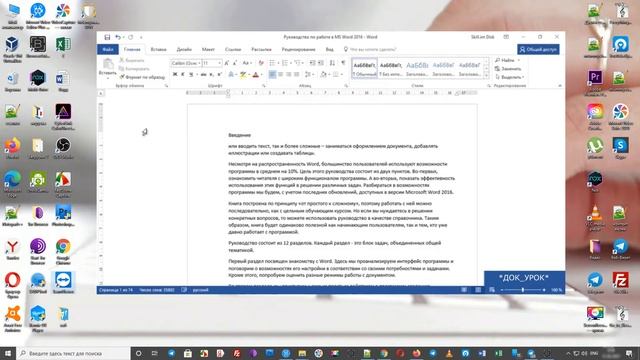The image size is (640, 360).
Task: Apply paragraph shading fill
Action: [324, 74]
